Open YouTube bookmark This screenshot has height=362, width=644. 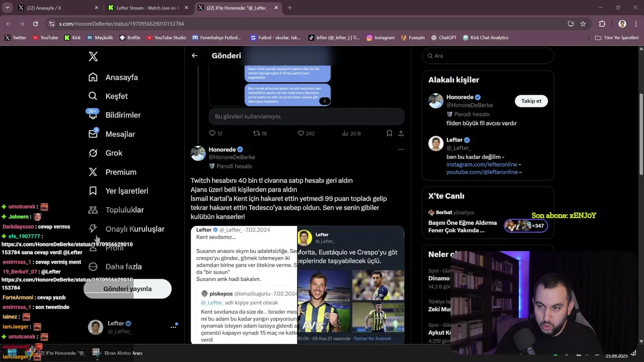pos(45,38)
